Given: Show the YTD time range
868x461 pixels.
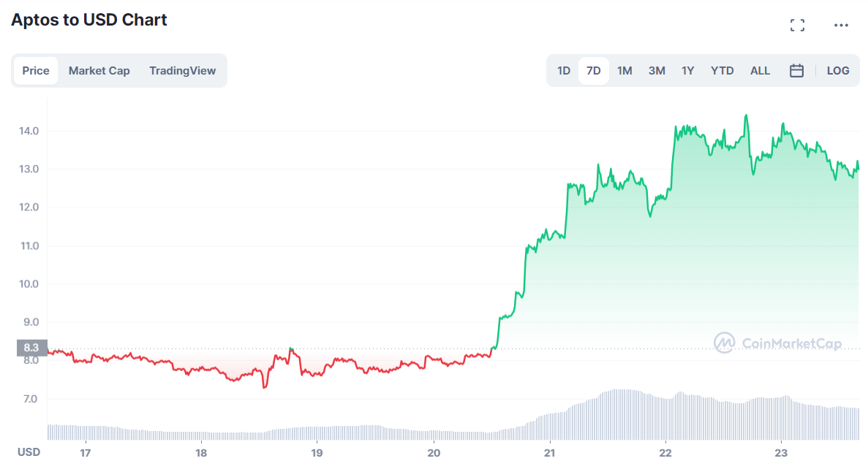Looking at the screenshot, I should point(722,71).
